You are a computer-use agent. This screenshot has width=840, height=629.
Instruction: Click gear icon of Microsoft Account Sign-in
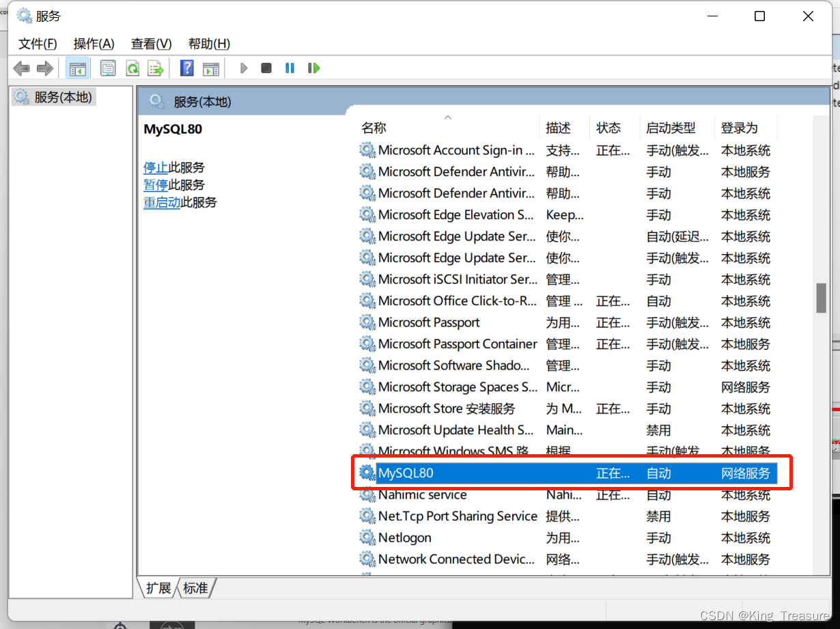click(x=367, y=150)
